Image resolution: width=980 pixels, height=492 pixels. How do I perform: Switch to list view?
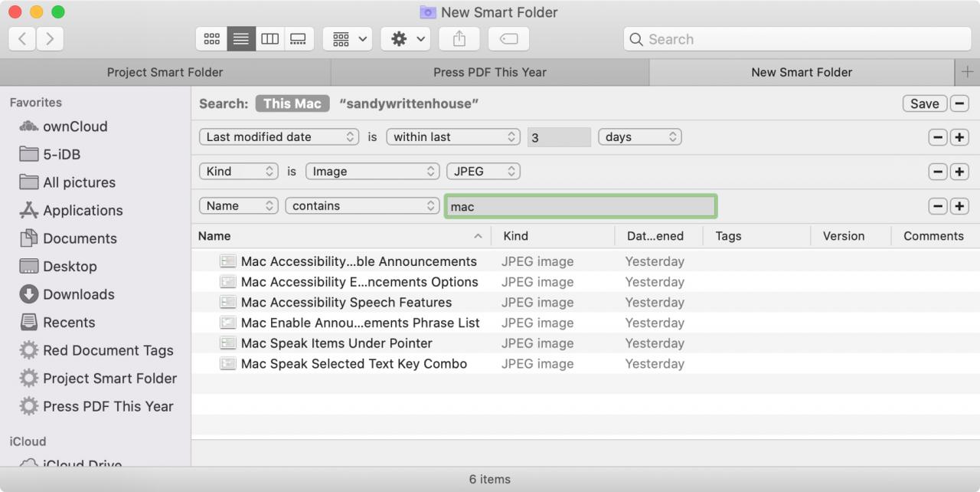coord(241,39)
